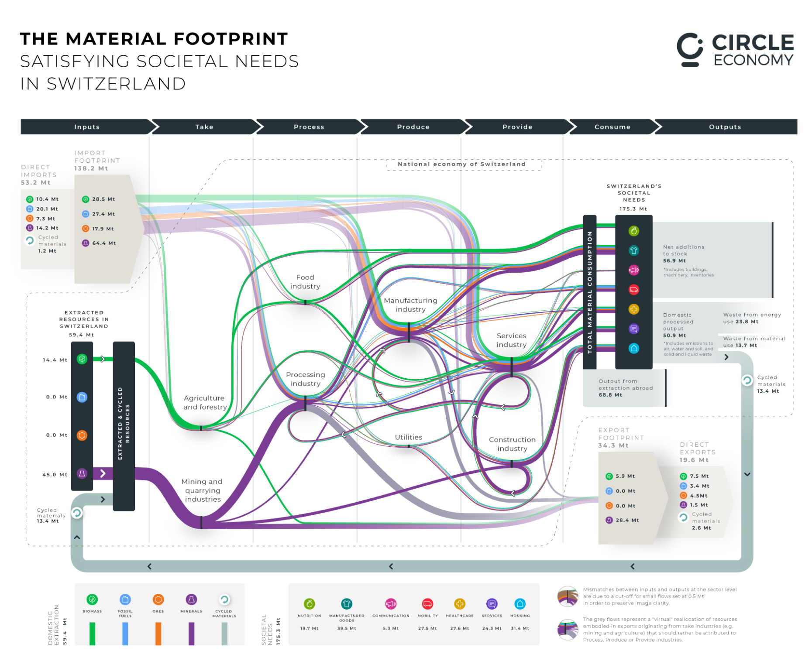The image size is (812, 668).
Task: Click the Cycled Materials legend icon
Action: [224, 599]
